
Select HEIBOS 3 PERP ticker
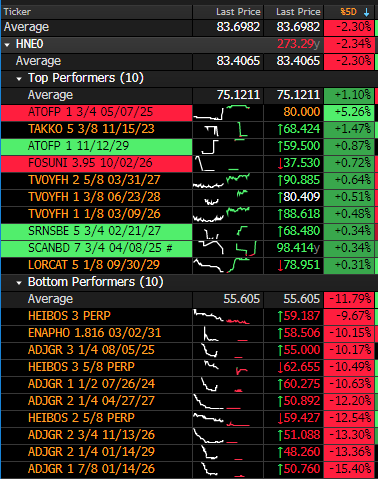click(69, 316)
